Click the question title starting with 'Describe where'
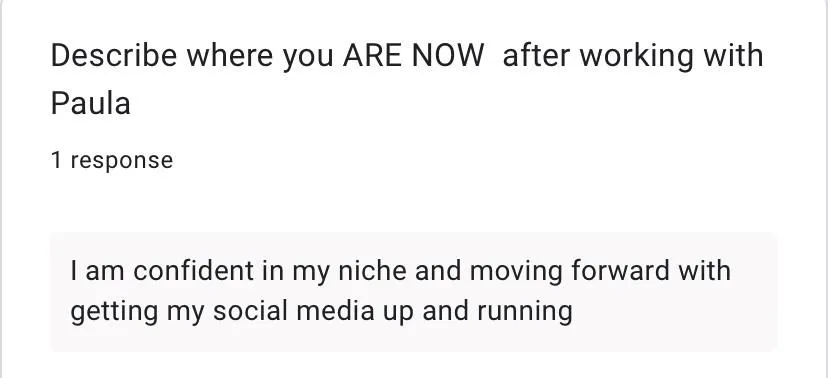 coord(407,79)
